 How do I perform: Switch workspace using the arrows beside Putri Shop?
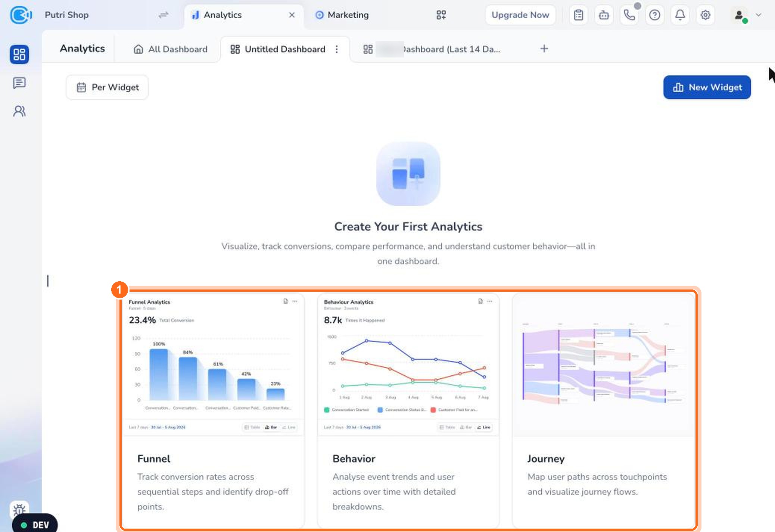pyautogui.click(x=164, y=15)
